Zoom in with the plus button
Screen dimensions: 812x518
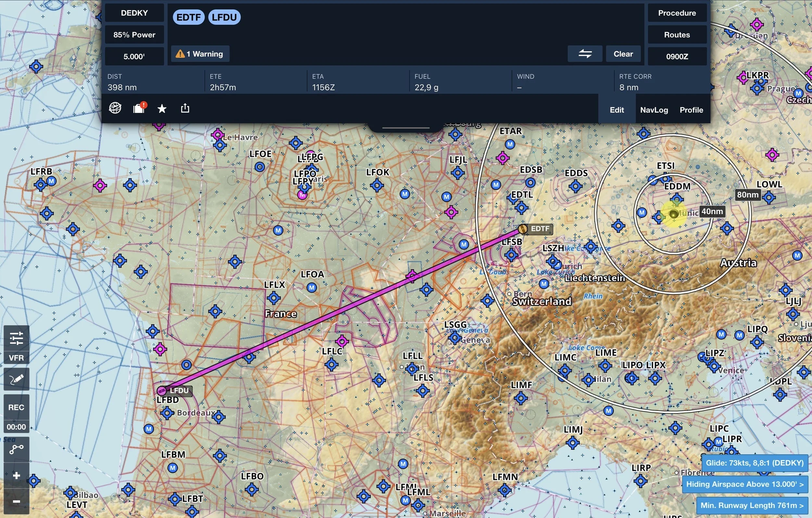(x=16, y=475)
